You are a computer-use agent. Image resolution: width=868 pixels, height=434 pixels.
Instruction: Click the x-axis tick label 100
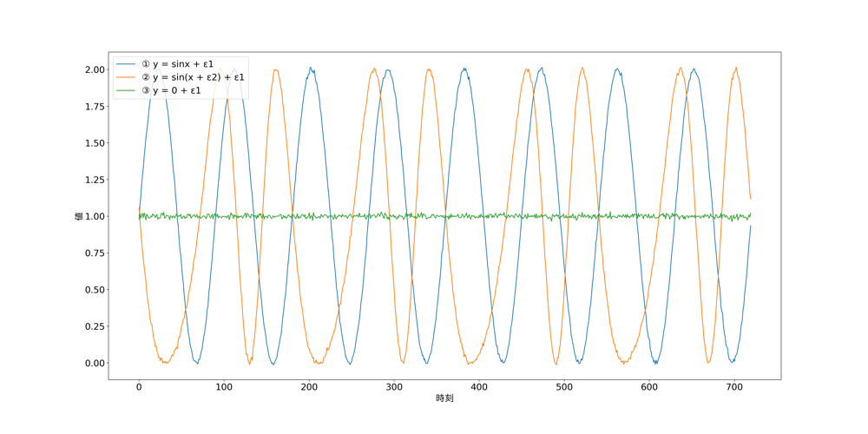pyautogui.click(x=224, y=387)
